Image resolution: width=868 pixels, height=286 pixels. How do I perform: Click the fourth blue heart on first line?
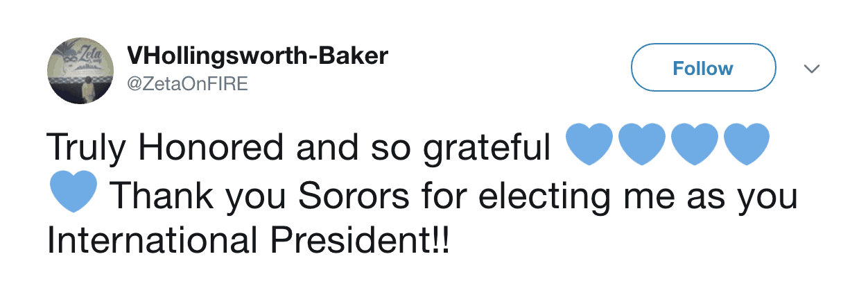[x=746, y=144]
